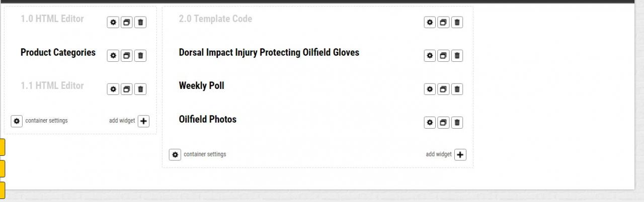The image size is (644, 202).
Task: Add widget to left container
Action: [143, 121]
